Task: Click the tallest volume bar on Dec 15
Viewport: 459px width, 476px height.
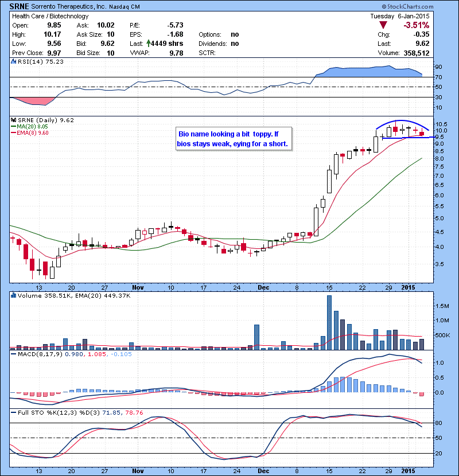Action: pyautogui.click(x=329, y=323)
